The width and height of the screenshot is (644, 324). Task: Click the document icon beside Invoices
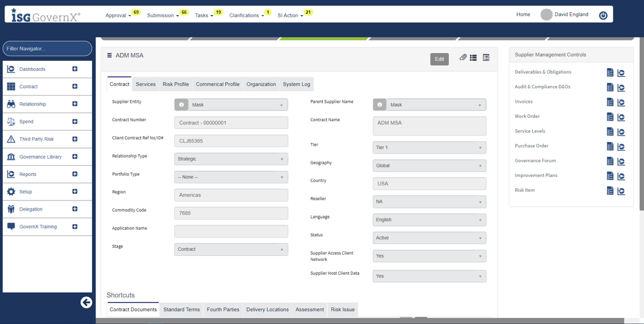point(610,102)
